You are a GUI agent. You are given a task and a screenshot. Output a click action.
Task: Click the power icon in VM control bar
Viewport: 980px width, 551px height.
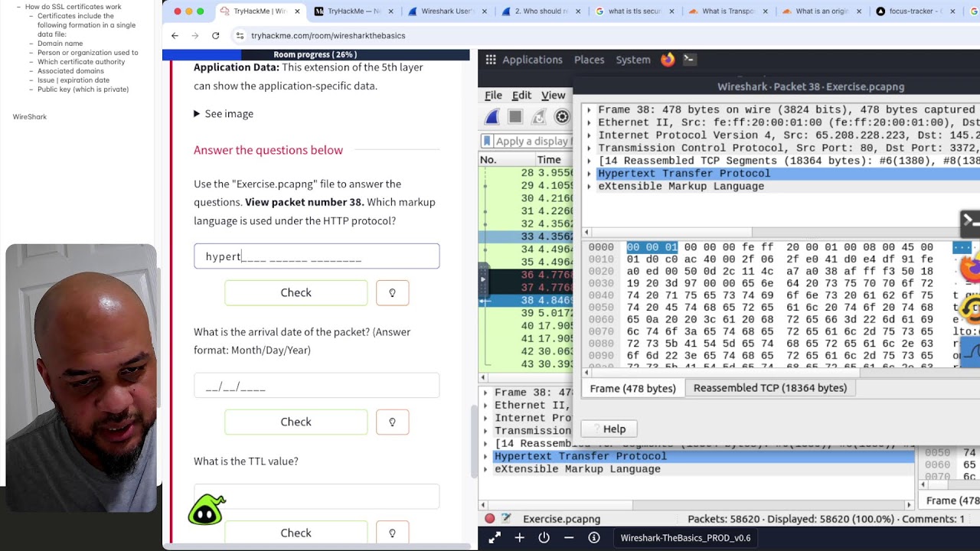(544, 538)
